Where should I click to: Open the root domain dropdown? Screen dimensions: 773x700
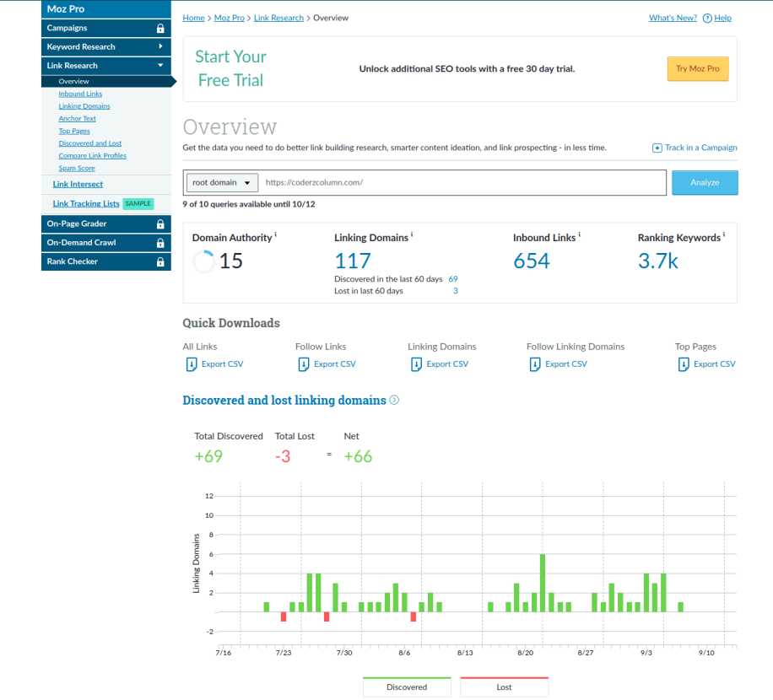click(x=222, y=183)
